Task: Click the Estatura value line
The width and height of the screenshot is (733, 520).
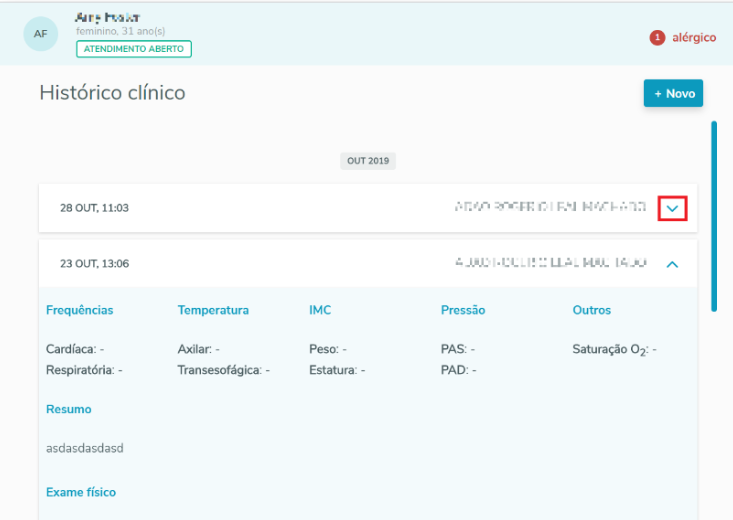Action: [337, 370]
